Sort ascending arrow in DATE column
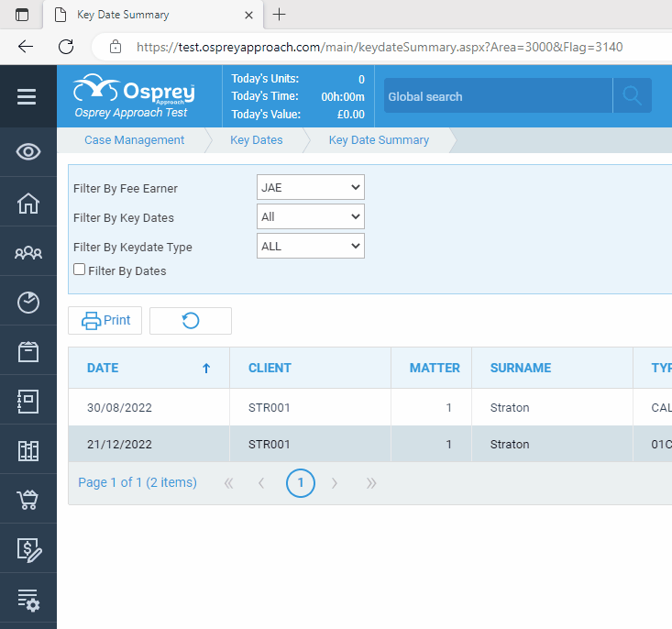672x629 pixels. [x=206, y=369]
